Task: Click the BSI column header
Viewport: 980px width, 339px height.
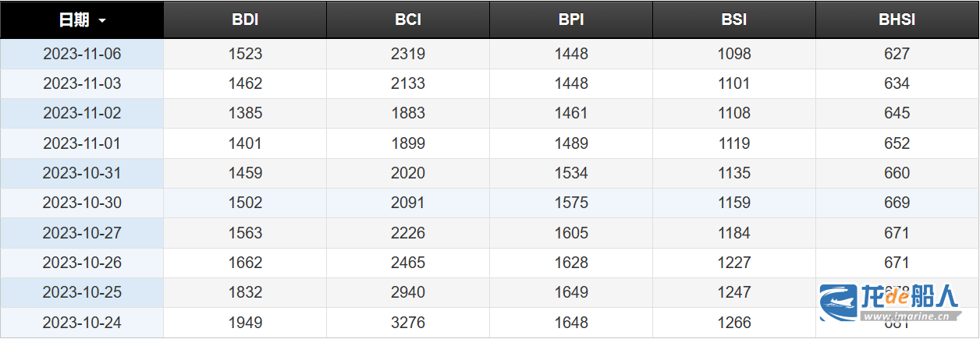Action: [x=734, y=20]
